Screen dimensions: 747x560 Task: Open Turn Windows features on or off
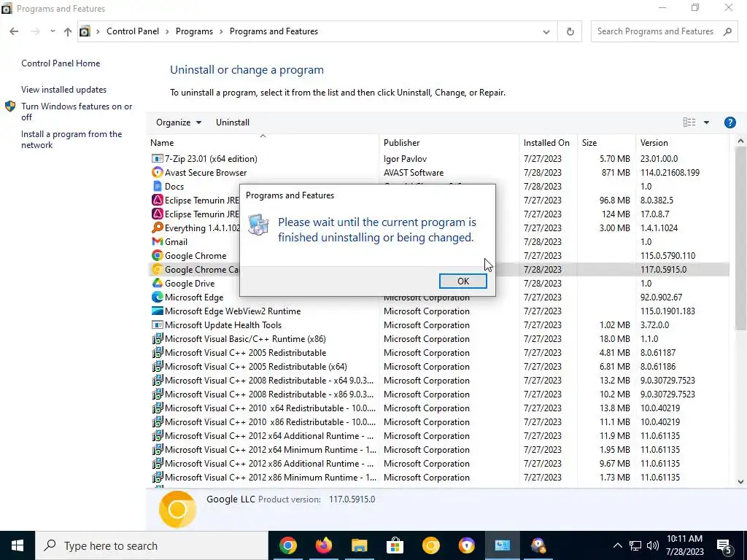click(x=77, y=112)
